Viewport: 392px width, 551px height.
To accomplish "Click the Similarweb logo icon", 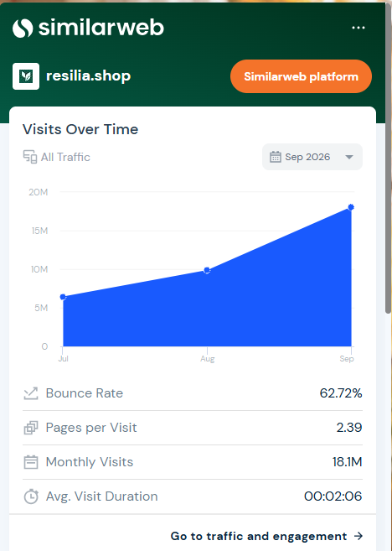I will [x=23, y=28].
